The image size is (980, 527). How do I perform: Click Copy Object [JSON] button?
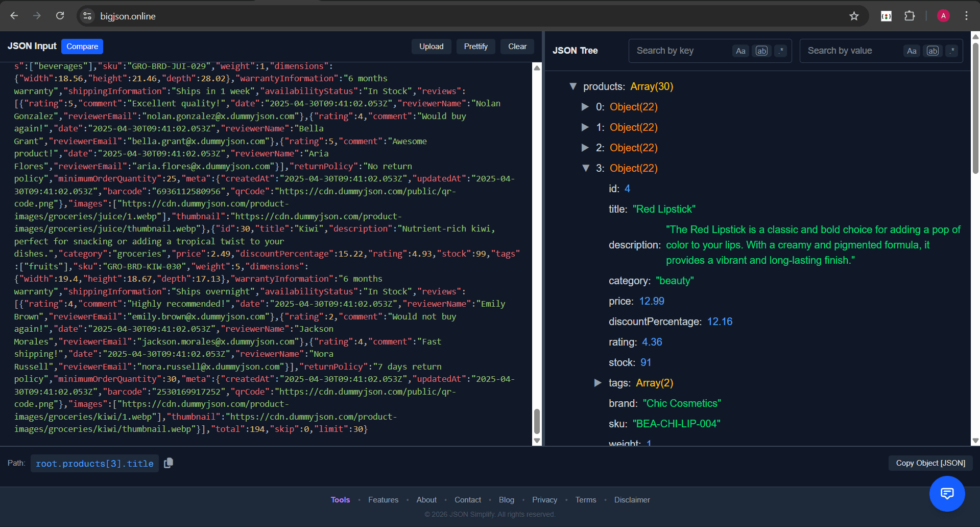(x=930, y=463)
